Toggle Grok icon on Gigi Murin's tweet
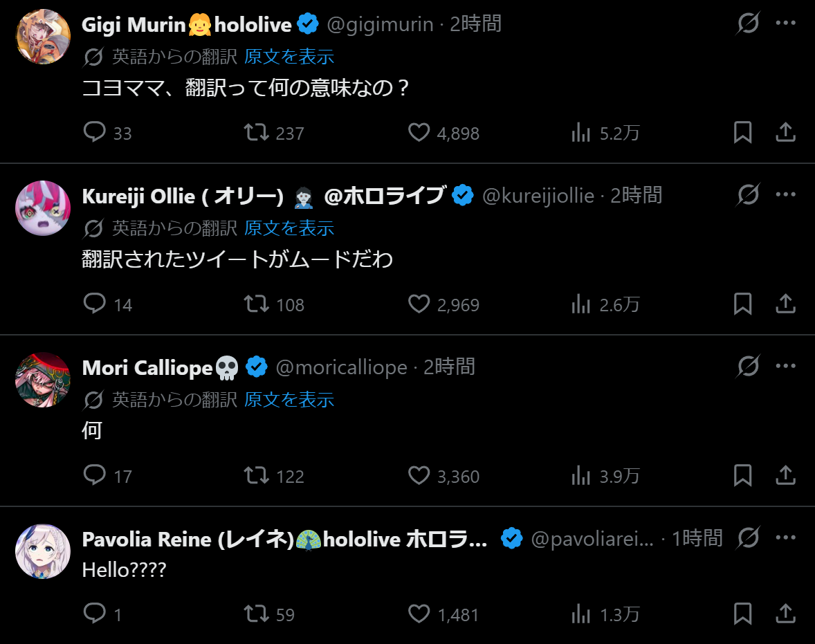This screenshot has width=815, height=644. pos(748,23)
